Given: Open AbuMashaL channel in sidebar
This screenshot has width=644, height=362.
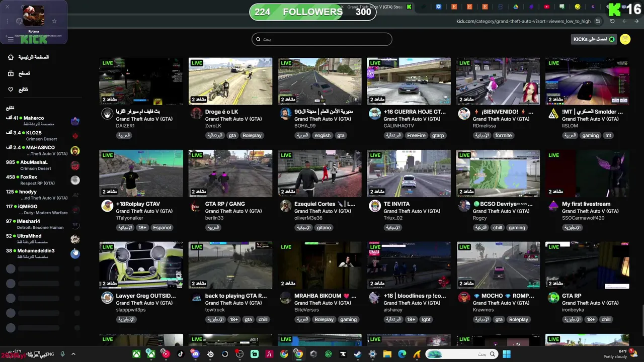Looking at the screenshot, I should (43, 165).
